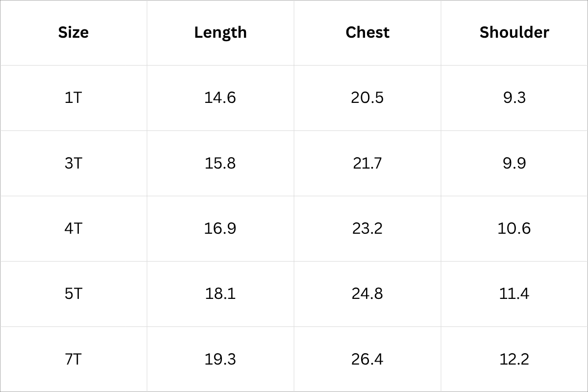Select the 15.8 length cell
The image size is (588, 392).
[220, 163]
